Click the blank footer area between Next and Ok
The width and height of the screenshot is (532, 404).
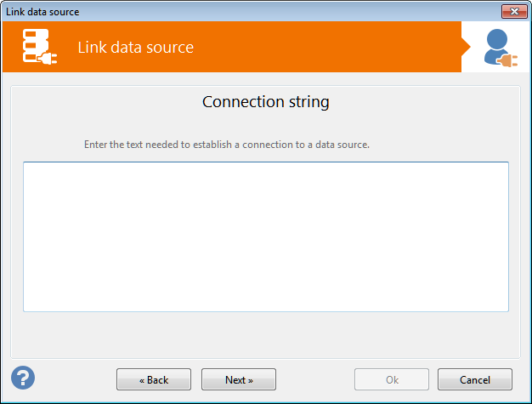pyautogui.click(x=314, y=380)
